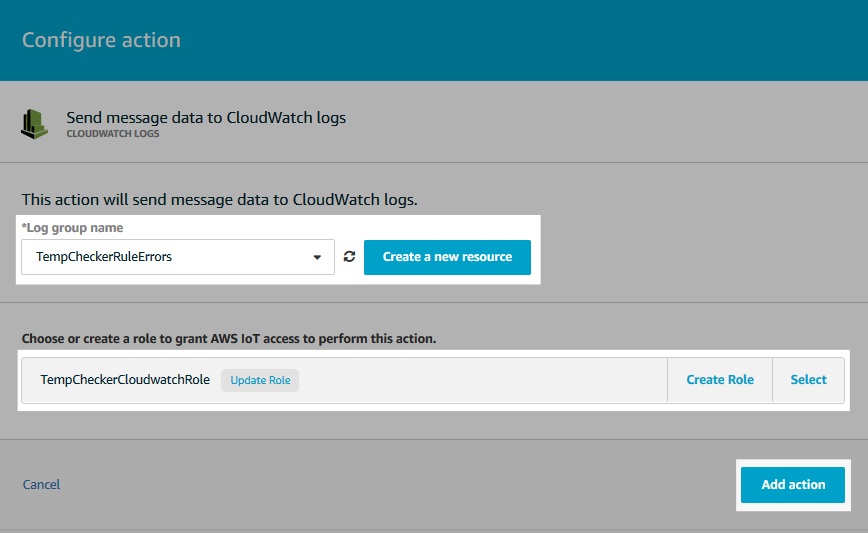Click the Create Role link

[x=720, y=380]
